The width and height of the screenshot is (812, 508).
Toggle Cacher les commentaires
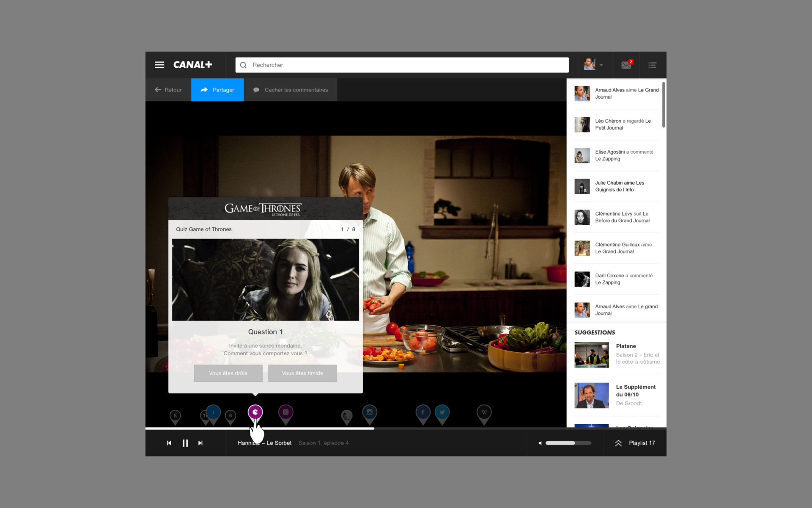[291, 90]
